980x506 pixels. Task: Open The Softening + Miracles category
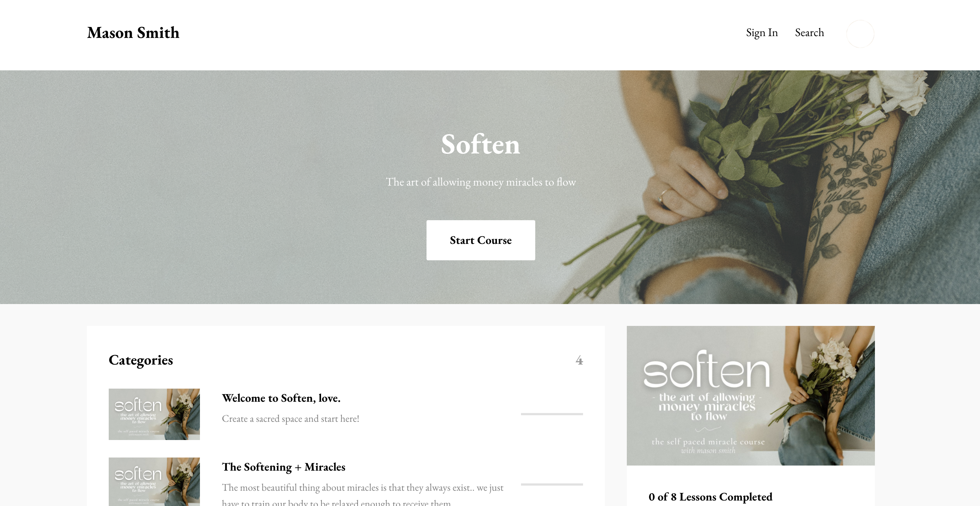pyautogui.click(x=283, y=467)
